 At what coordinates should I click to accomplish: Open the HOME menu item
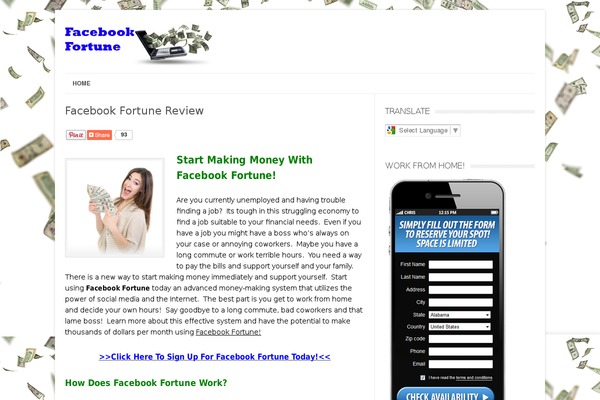pyautogui.click(x=82, y=83)
